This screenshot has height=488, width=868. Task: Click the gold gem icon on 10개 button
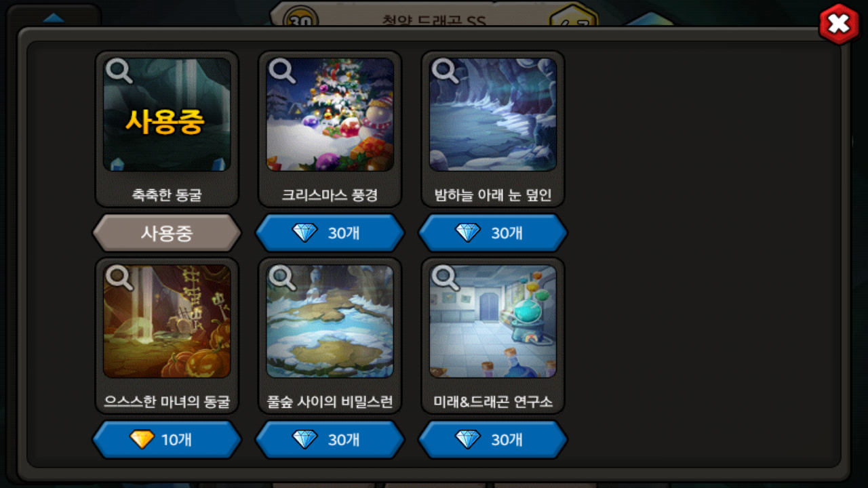pos(142,439)
